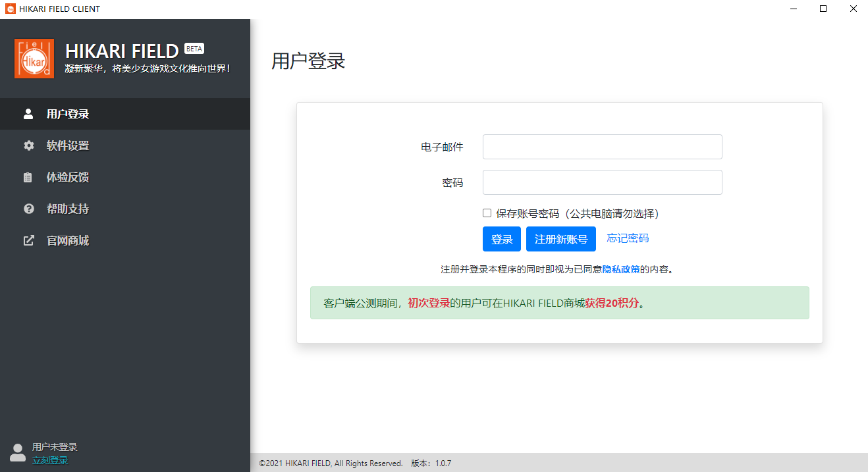
Task: Open the 隐私政策 link
Action: [621, 269]
